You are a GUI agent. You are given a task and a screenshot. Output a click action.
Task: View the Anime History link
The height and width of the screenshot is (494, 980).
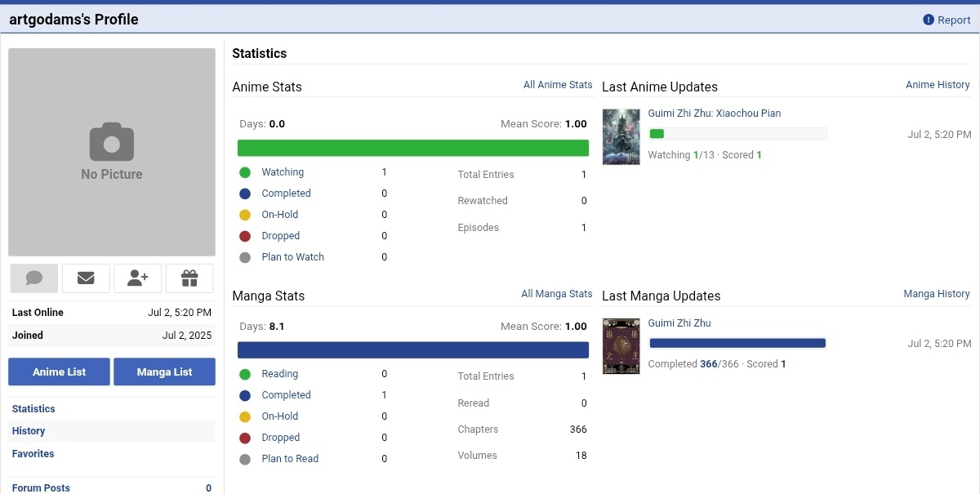pos(938,85)
